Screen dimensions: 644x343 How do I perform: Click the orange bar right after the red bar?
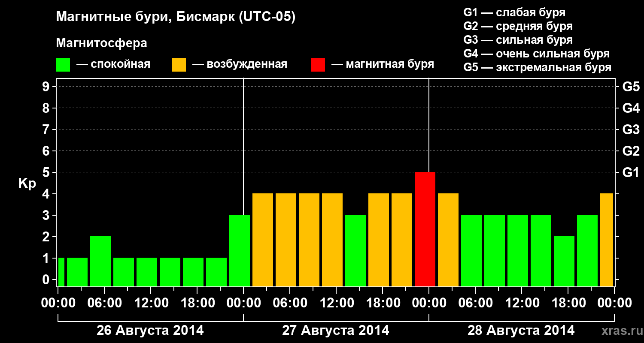pos(448,240)
